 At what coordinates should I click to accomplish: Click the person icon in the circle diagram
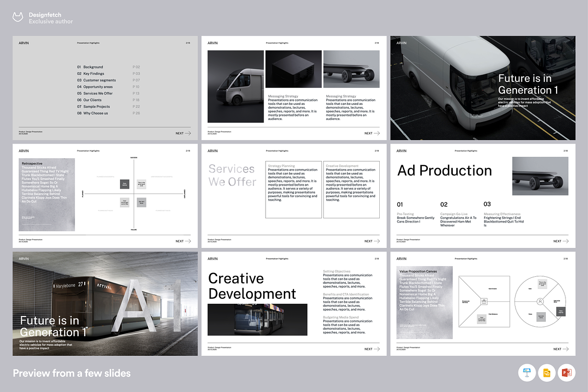tap(540, 301)
